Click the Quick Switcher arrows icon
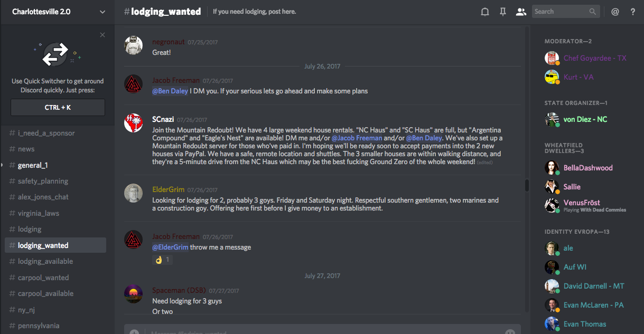This screenshot has width=644, height=334. pyautogui.click(x=55, y=54)
